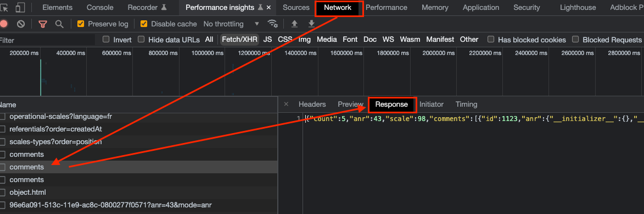This screenshot has width=644, height=214.
Task: Filter requests by CSS
Action: tap(285, 40)
